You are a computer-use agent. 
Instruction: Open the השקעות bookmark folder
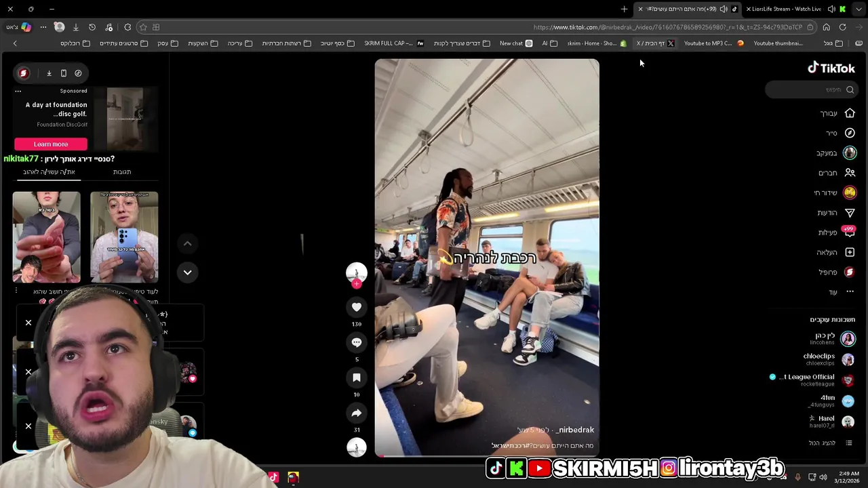coord(202,43)
